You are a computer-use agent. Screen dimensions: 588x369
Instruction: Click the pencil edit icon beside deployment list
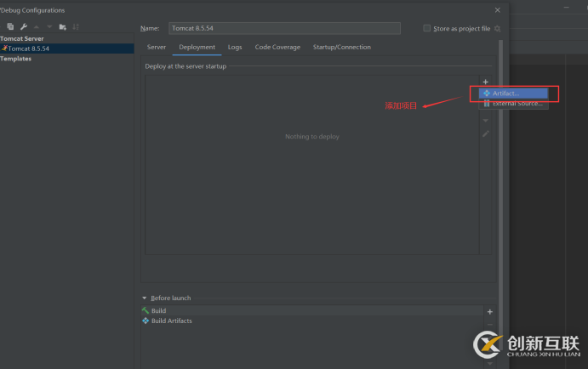click(486, 133)
